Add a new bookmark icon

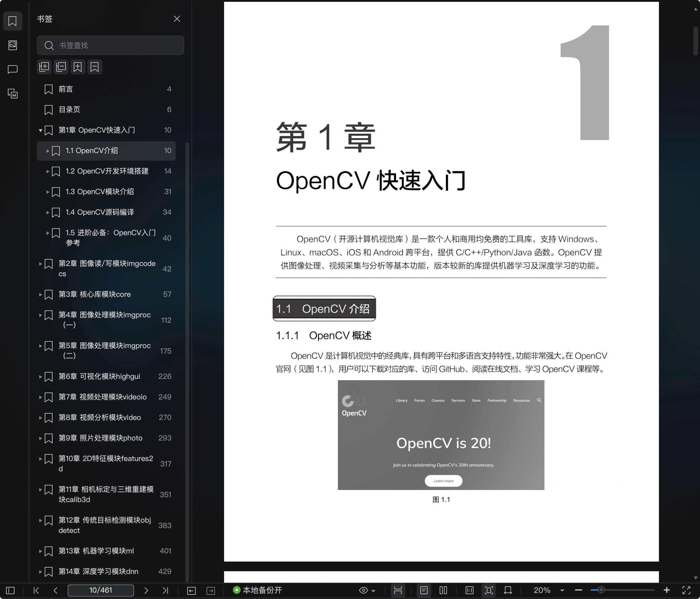78,67
